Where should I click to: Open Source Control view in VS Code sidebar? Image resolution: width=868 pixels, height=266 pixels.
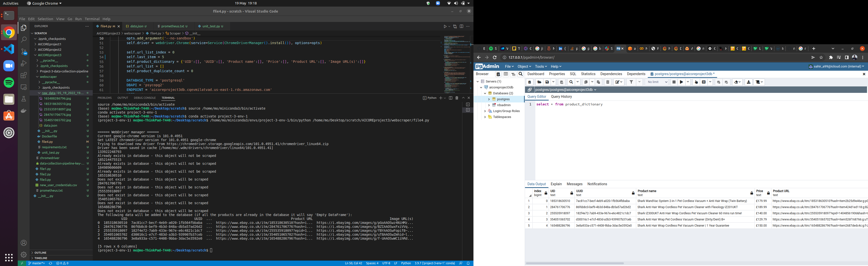(23, 51)
